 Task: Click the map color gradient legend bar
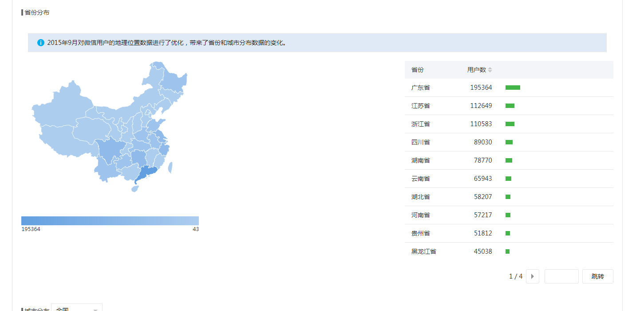click(x=110, y=221)
